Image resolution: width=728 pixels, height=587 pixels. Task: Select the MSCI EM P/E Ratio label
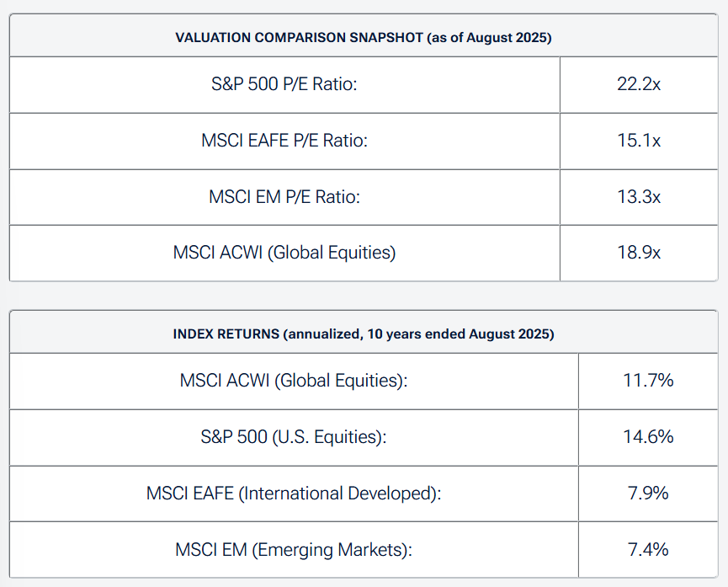[284, 197]
